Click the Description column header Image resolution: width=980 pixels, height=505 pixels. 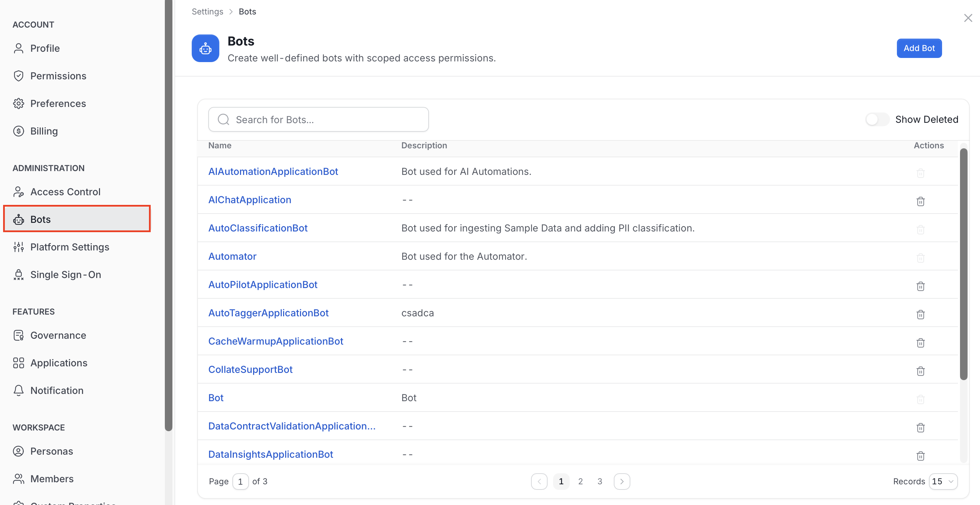coord(424,145)
